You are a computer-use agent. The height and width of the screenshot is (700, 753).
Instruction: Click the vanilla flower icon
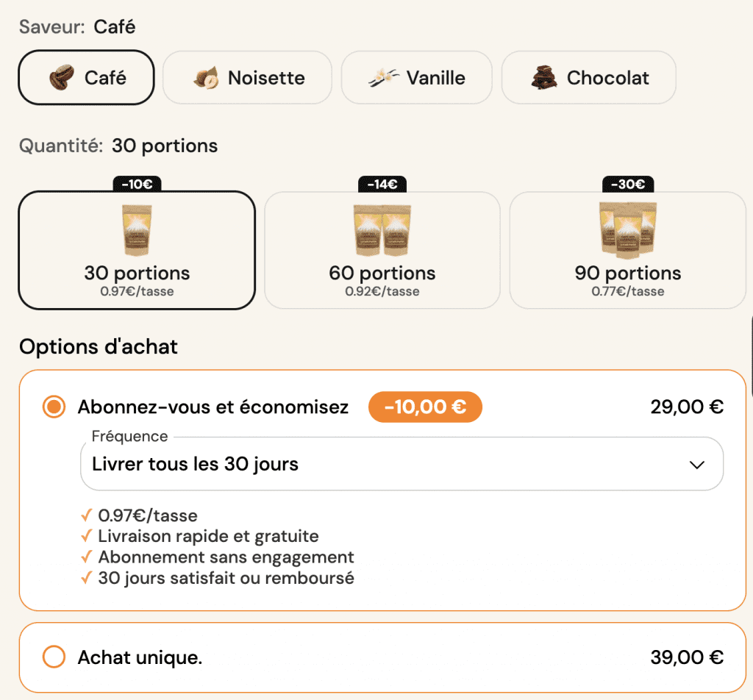[x=384, y=77]
